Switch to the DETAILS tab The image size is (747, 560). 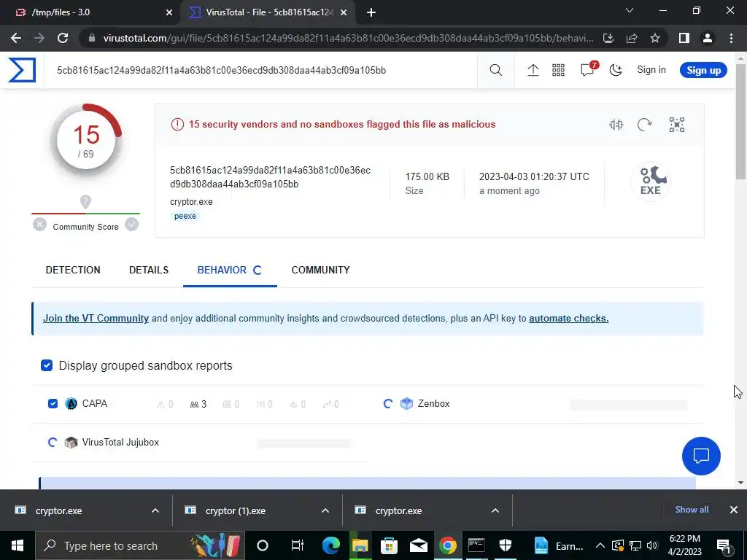click(149, 270)
